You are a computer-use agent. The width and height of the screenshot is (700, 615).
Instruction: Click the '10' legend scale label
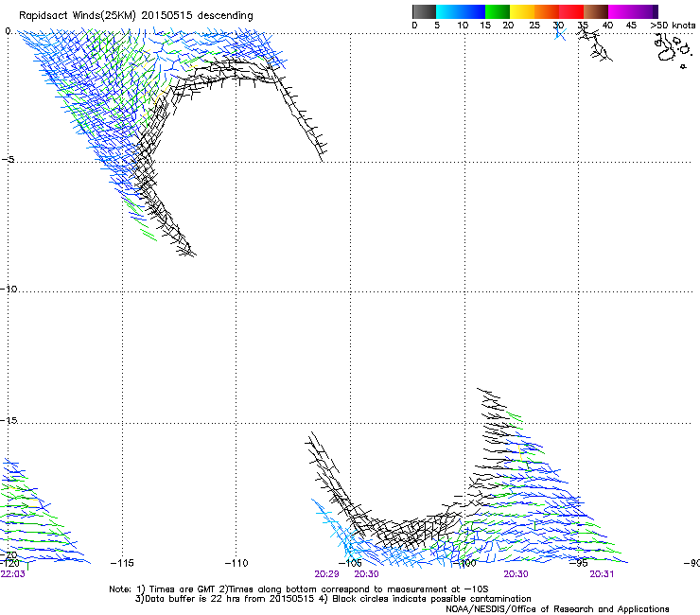click(463, 26)
